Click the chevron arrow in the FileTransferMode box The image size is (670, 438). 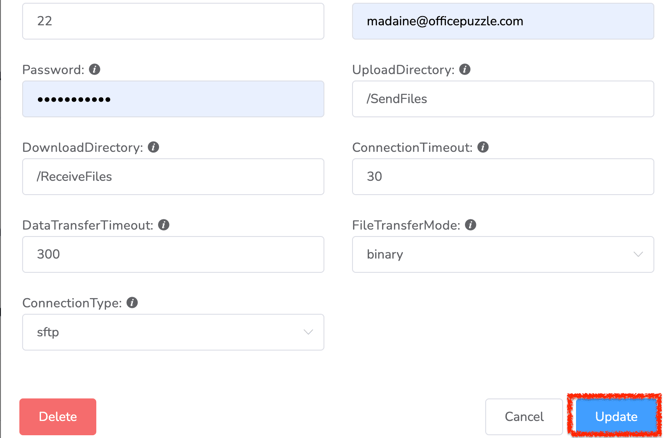638,255
